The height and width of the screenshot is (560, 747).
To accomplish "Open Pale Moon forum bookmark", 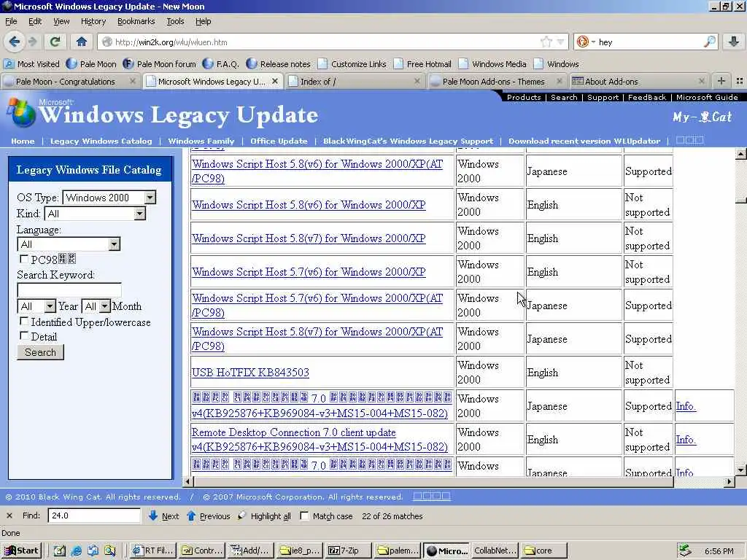I will (x=160, y=64).
